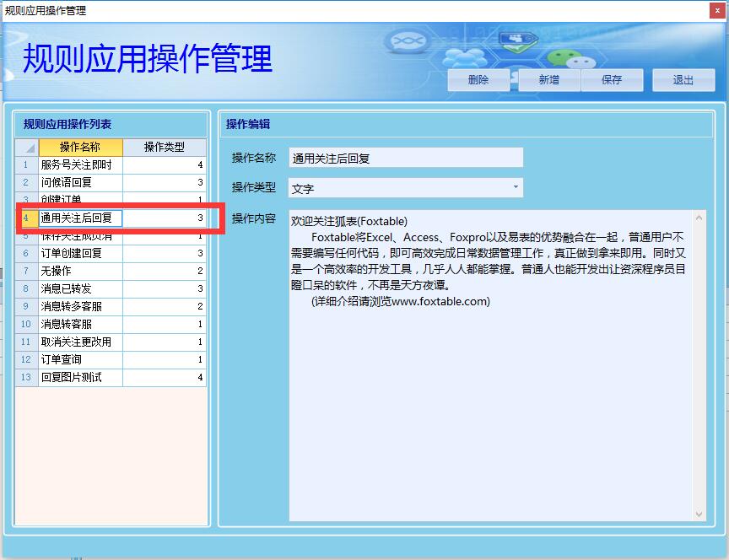This screenshot has height=560, width=729.
Task: Click type value 3 in 消息已转发 row
Action: click(x=165, y=288)
